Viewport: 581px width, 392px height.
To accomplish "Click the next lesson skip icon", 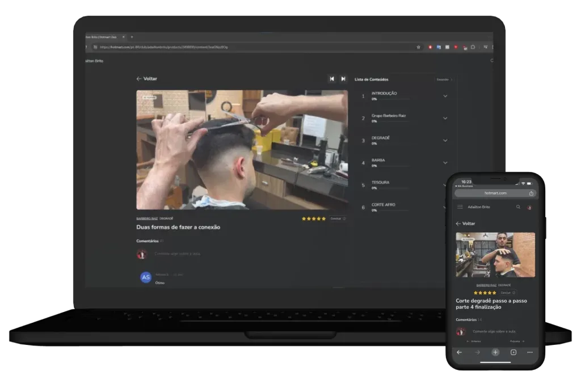I will coord(343,79).
